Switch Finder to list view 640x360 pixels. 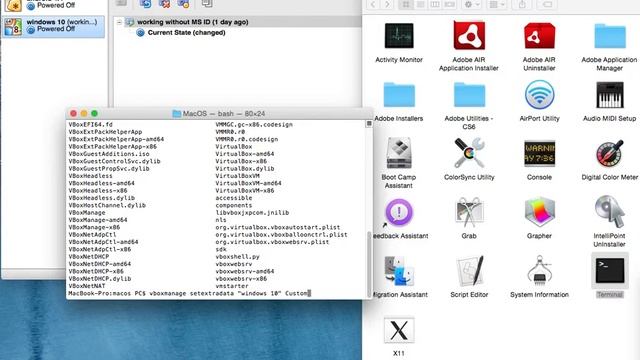[x=420, y=4]
